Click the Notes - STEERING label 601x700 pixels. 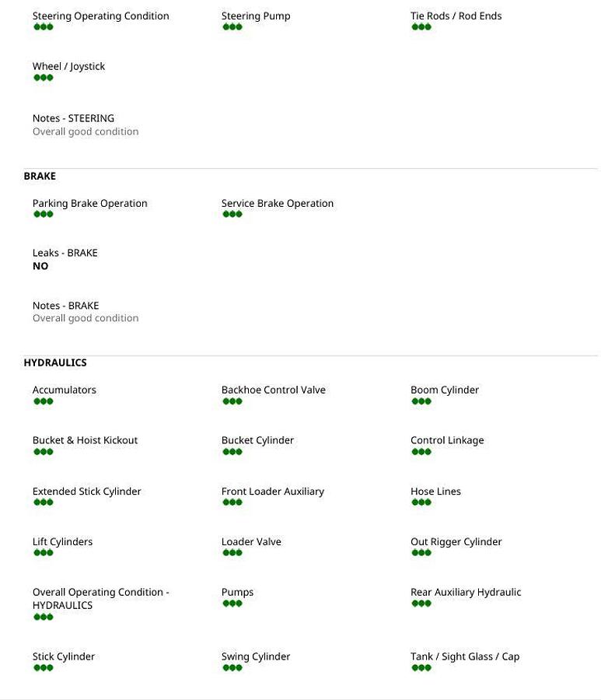click(73, 118)
